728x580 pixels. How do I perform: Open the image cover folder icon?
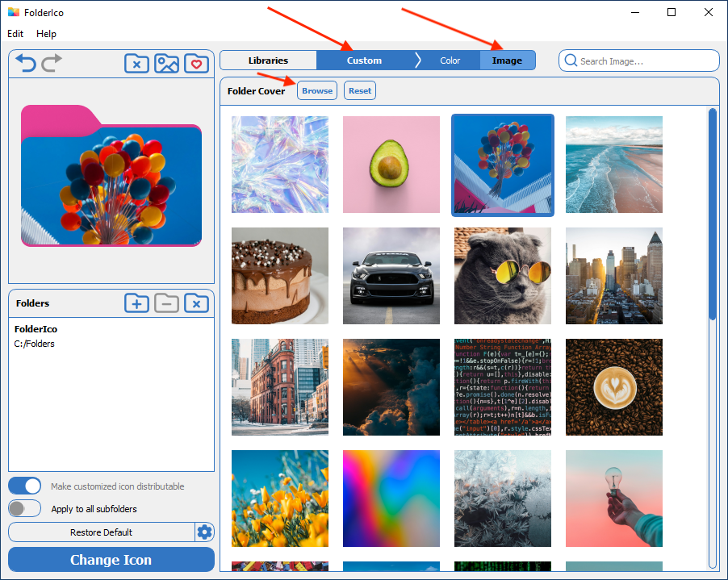pyautogui.click(x=166, y=63)
